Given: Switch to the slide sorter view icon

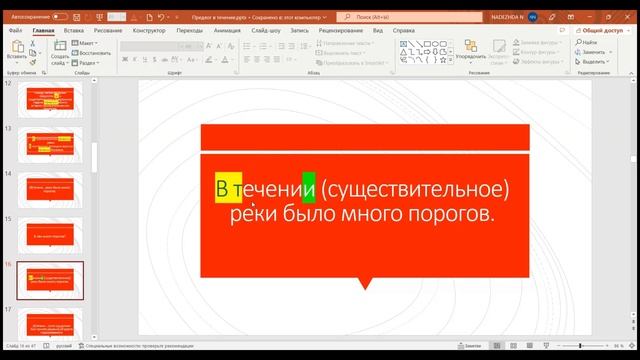Looking at the screenshot, I should tap(513, 346).
